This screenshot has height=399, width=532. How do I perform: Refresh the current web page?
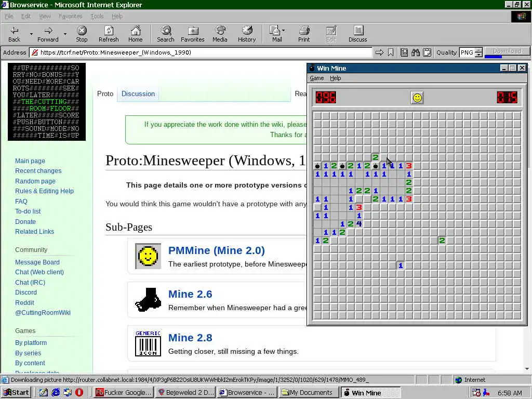tap(109, 34)
